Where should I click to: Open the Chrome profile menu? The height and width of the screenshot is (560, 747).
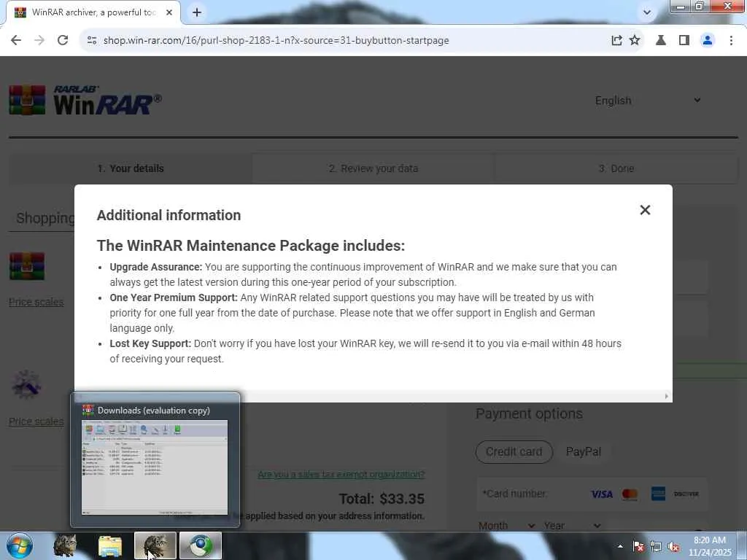click(708, 41)
